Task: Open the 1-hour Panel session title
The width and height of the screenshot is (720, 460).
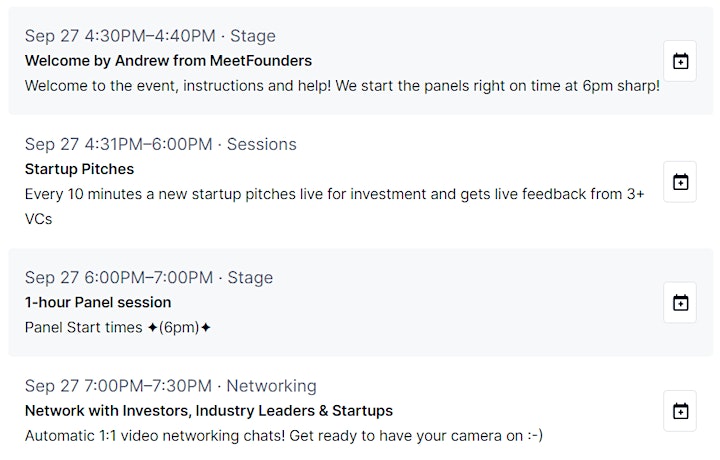Action: point(98,302)
